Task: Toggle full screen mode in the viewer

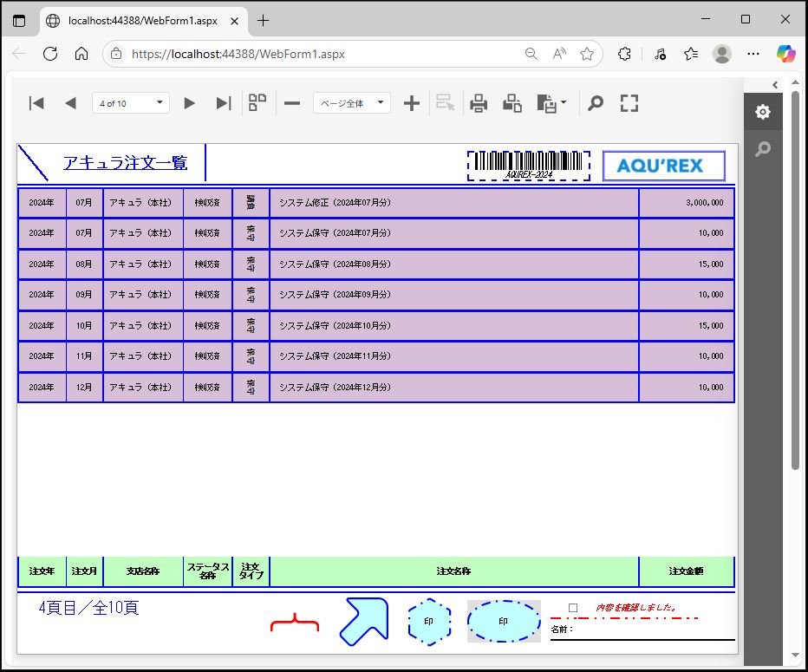Action: [x=629, y=103]
